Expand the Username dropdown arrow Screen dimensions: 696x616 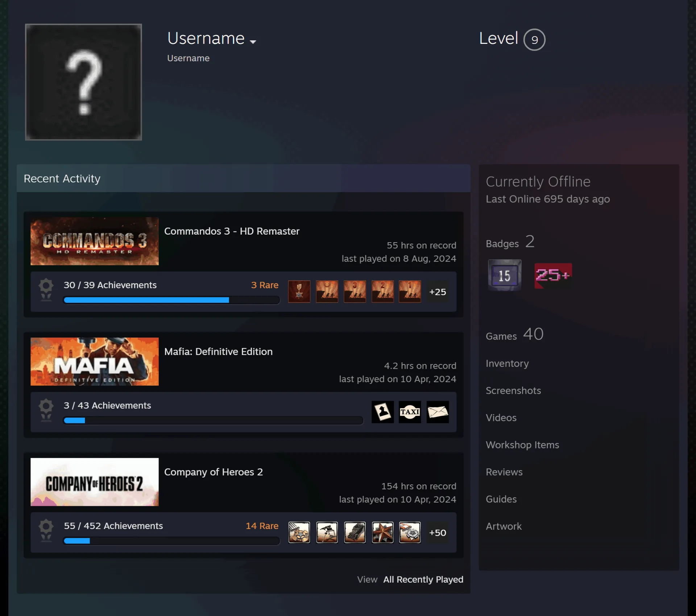(253, 42)
